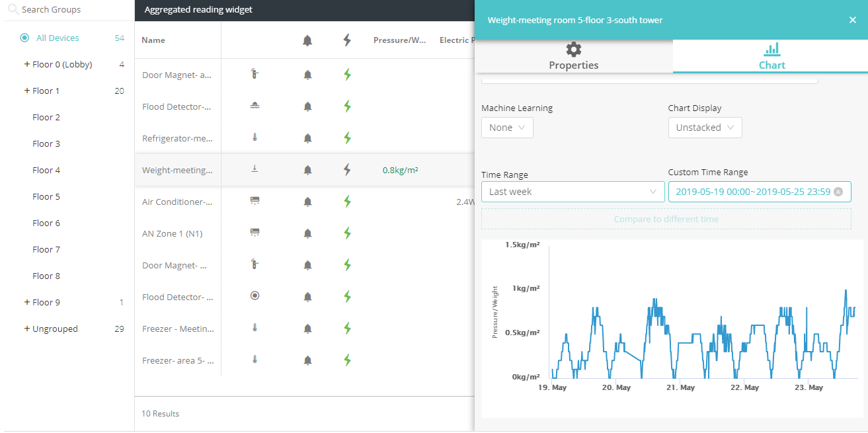This screenshot has height=433, width=868.
Task: Select the weight sensor icon on highlighted row
Action: pos(255,169)
